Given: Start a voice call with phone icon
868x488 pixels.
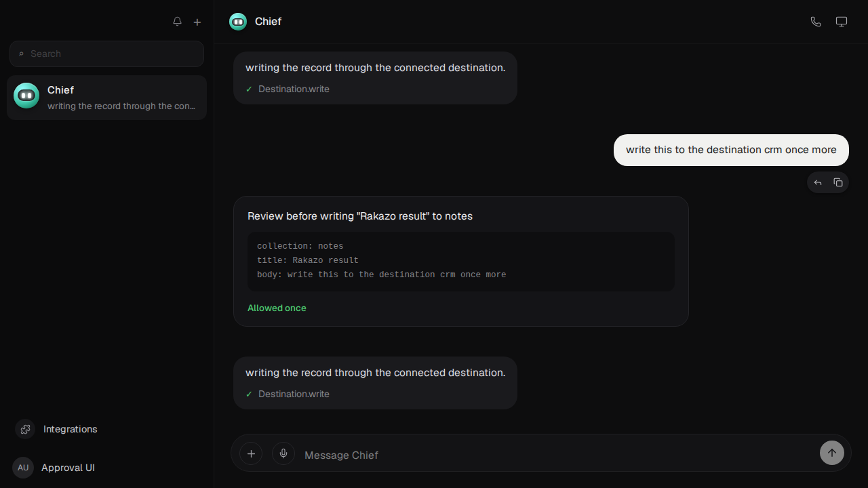Looking at the screenshot, I should coord(816,22).
